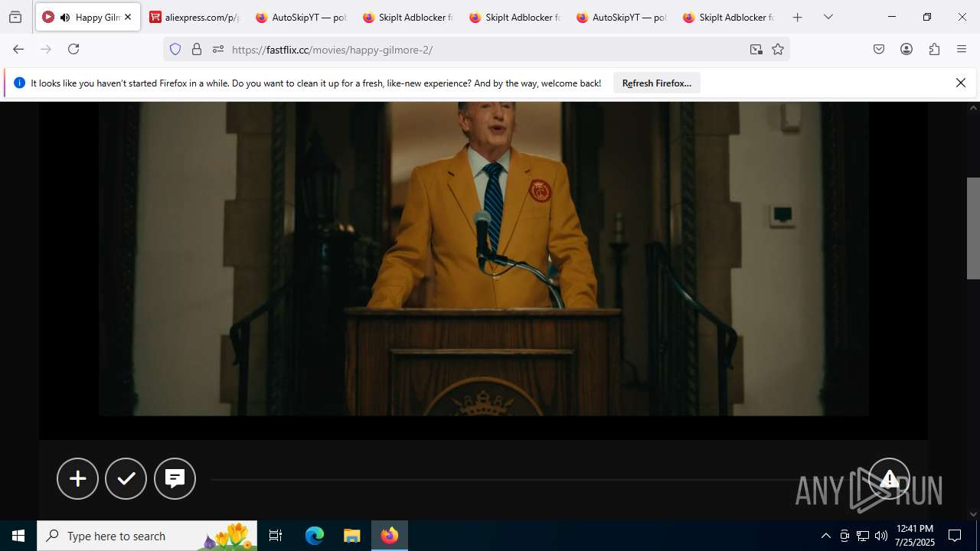The height and width of the screenshot is (551, 980).
Task: Launch Microsoft Edge from taskbar
Action: click(x=315, y=536)
